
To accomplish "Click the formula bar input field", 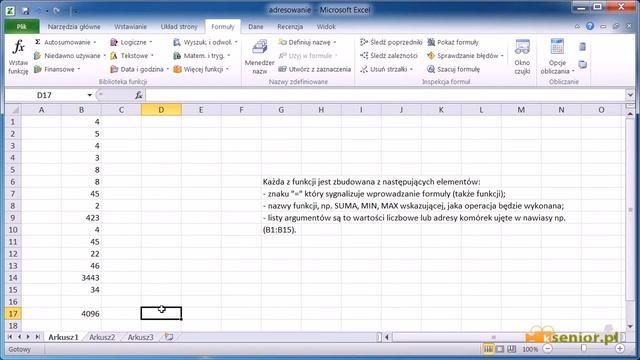I will point(385,95).
